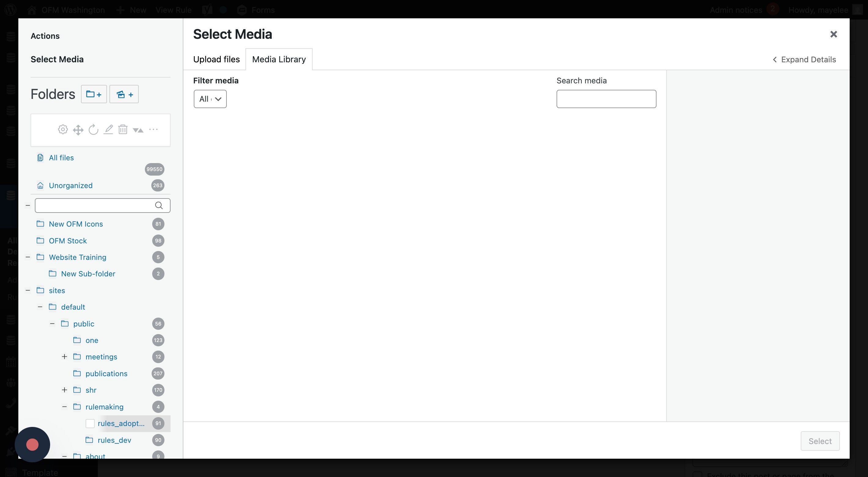The height and width of the screenshot is (477, 868).
Task: Open the Filter media dropdown
Action: coord(210,99)
